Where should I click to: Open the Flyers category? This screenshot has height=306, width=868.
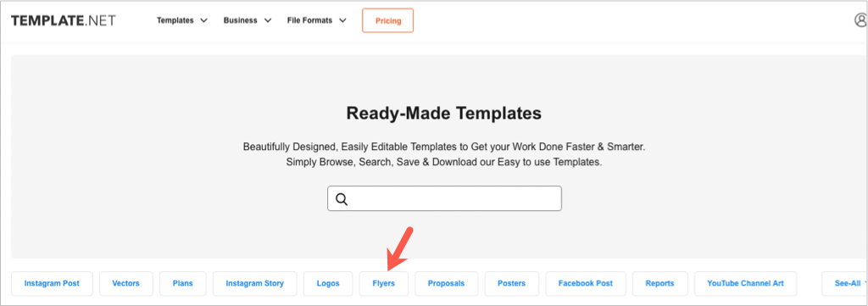384,283
